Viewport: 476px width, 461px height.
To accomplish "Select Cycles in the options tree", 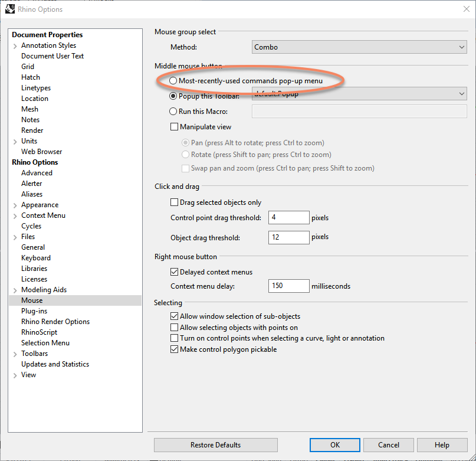I will pyautogui.click(x=31, y=226).
